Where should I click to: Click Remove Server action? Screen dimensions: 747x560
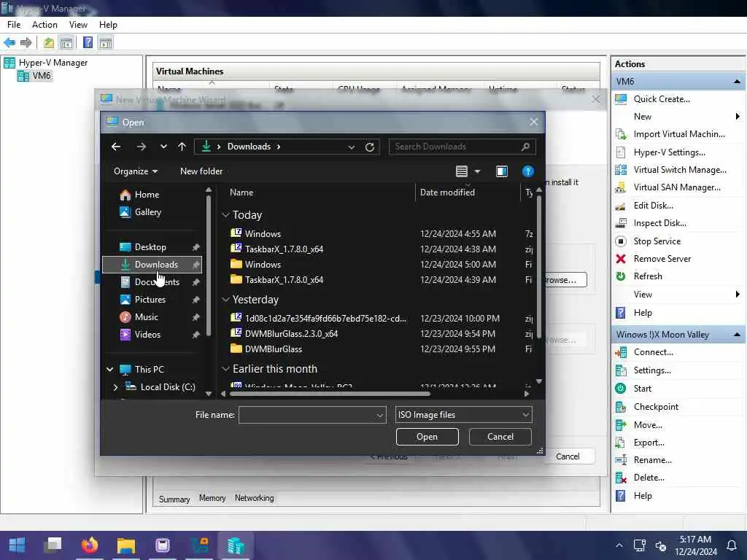(662, 259)
